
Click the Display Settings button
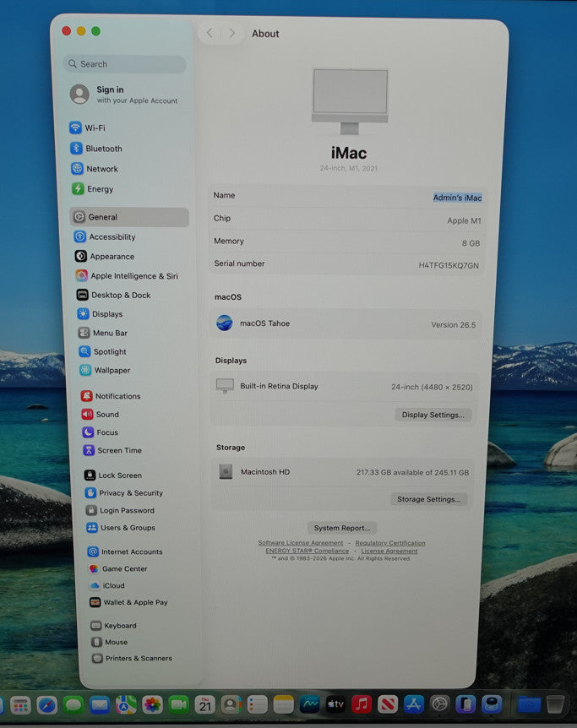coord(433,415)
